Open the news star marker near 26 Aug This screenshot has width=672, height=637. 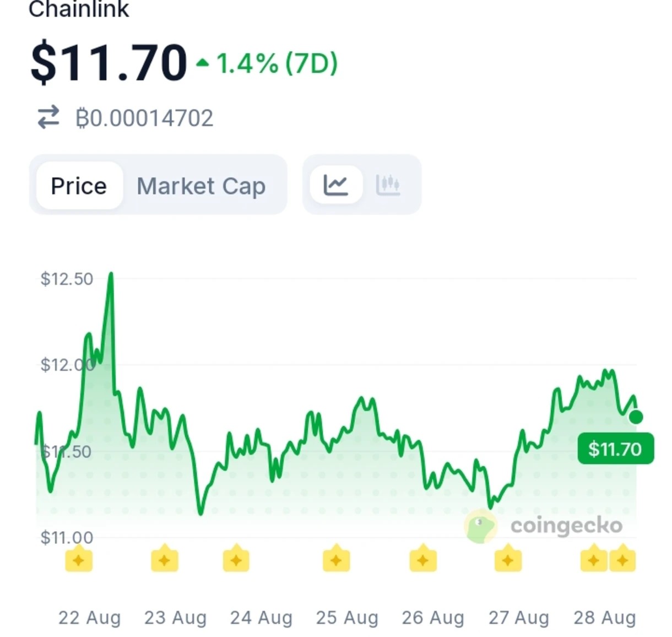point(423,559)
